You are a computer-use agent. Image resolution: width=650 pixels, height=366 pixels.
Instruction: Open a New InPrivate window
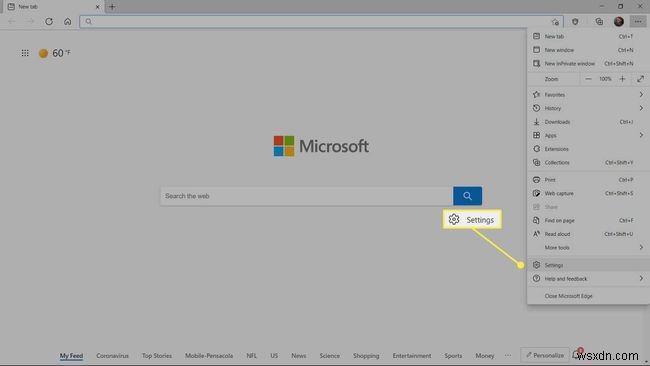588,64
